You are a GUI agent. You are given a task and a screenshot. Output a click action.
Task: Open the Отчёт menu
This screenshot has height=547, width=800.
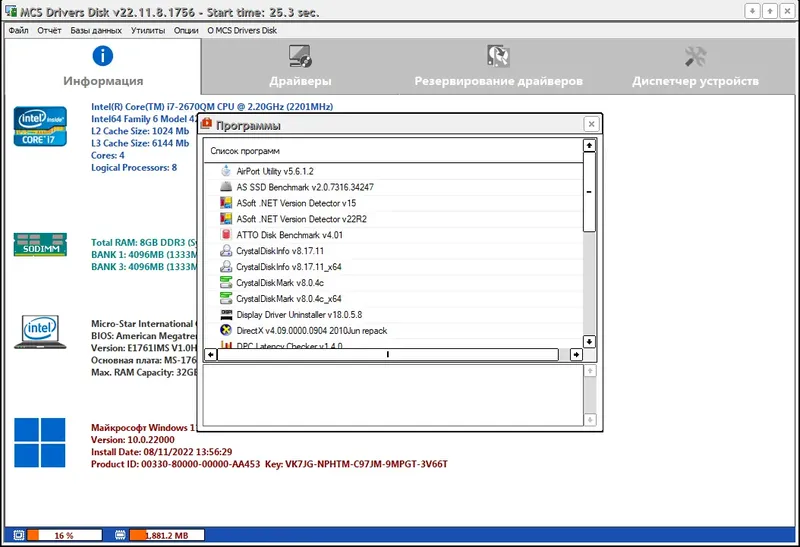[49, 31]
